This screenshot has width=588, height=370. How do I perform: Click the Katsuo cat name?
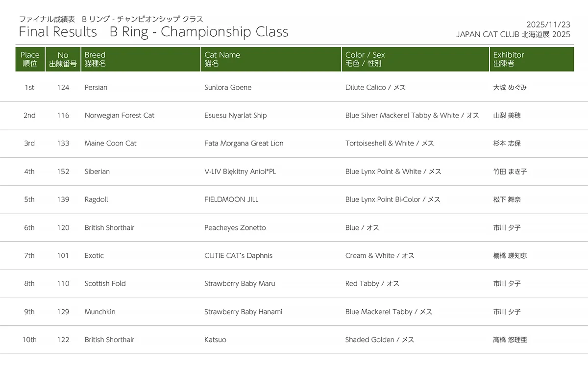point(215,340)
